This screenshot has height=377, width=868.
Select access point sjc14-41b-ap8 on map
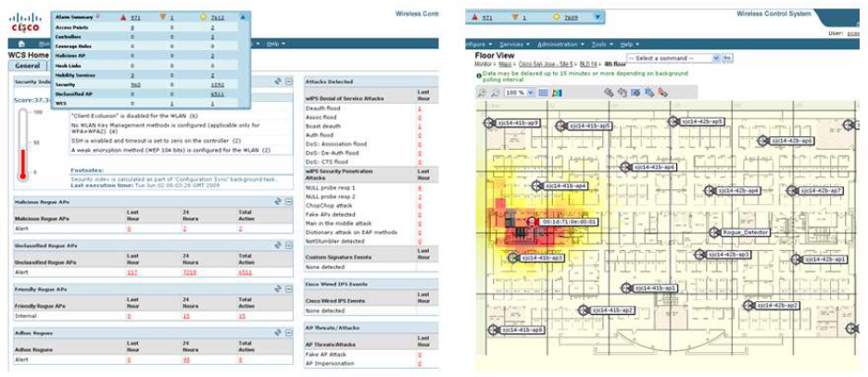point(517,330)
